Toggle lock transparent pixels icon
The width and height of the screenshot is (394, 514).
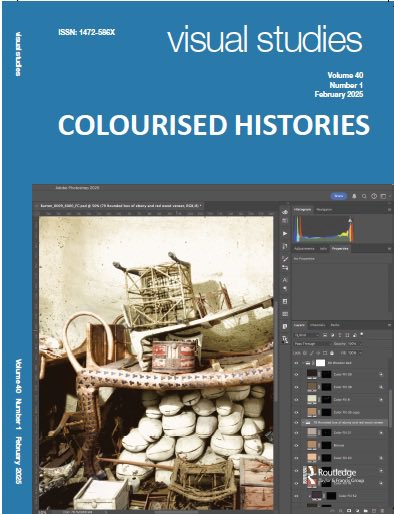(x=304, y=353)
